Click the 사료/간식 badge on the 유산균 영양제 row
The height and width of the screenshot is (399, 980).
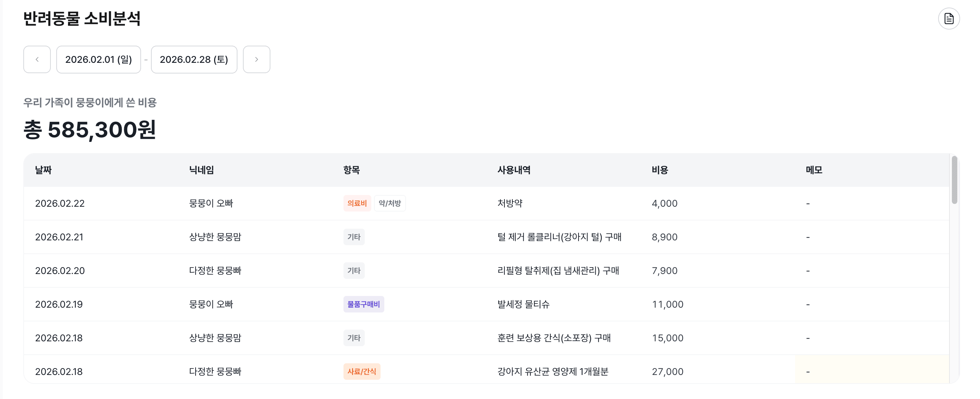tap(361, 372)
